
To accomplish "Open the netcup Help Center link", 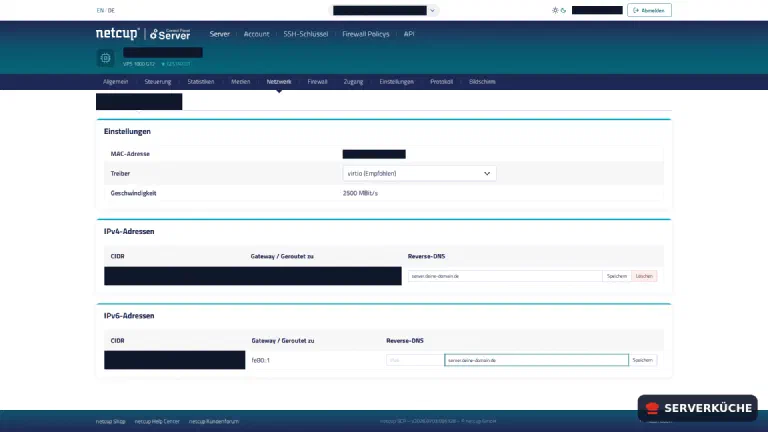I will tap(157, 421).
